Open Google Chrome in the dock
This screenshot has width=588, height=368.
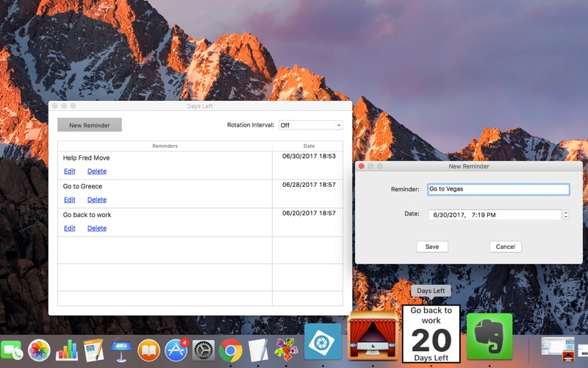tap(231, 350)
